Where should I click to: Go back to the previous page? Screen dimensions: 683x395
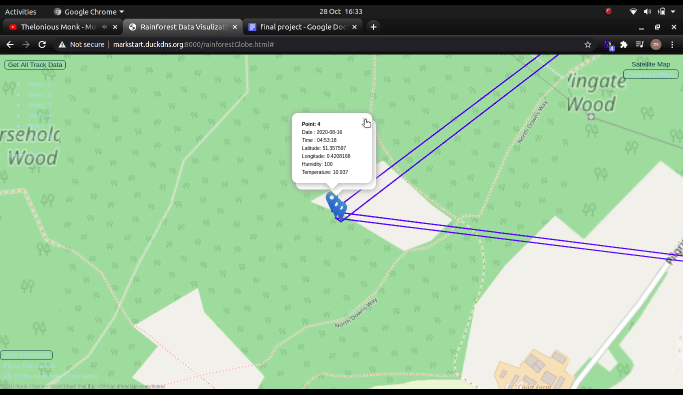tap(10, 44)
